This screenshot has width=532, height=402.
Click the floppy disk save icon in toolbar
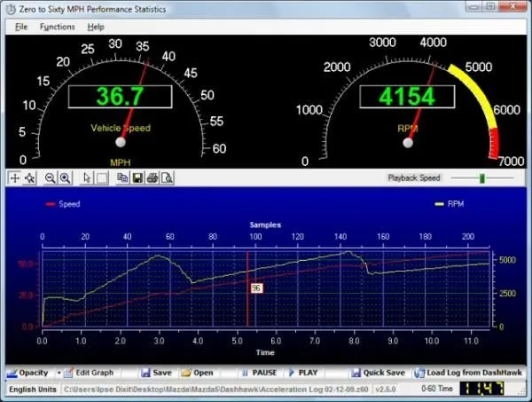tap(137, 177)
